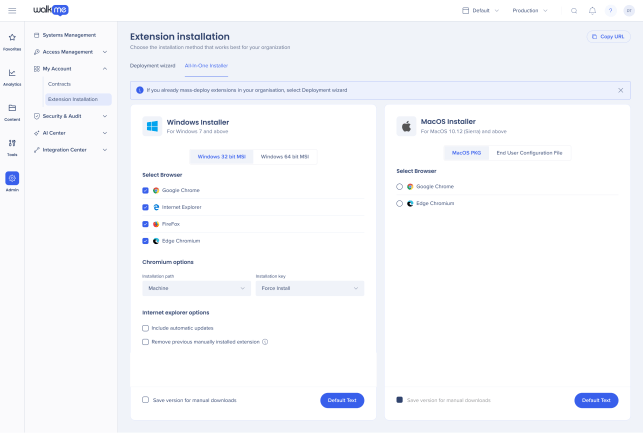Viewport: 643px width, 433px height.
Task: Enable Include automatic updates checkbox
Action: [145, 328]
